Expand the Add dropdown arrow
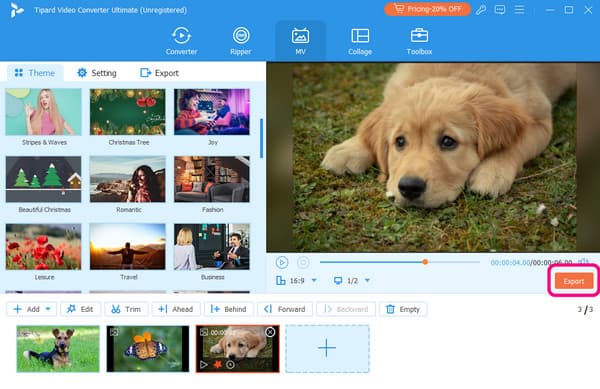 pos(48,309)
